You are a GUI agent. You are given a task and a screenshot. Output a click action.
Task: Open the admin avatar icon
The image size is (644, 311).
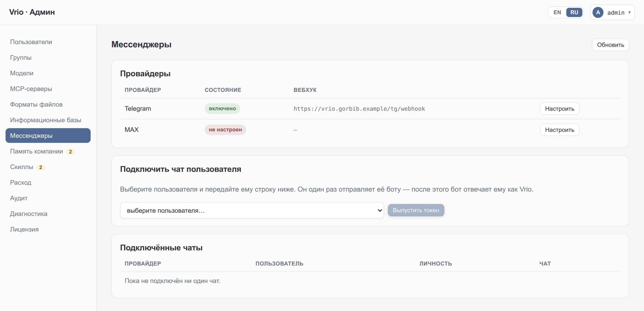(x=598, y=12)
